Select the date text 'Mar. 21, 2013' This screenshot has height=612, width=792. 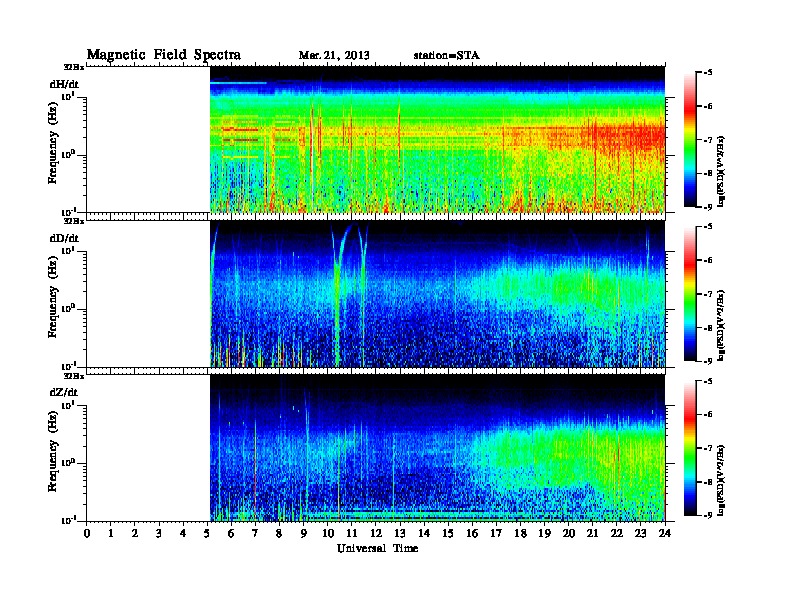pos(334,55)
